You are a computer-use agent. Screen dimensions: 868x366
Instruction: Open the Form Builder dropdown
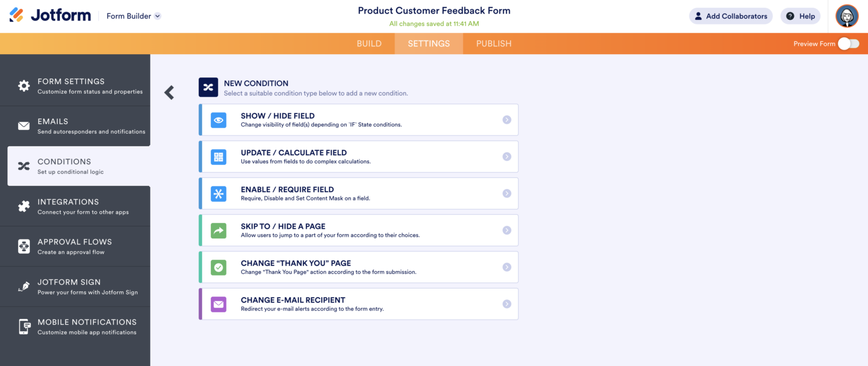(133, 16)
